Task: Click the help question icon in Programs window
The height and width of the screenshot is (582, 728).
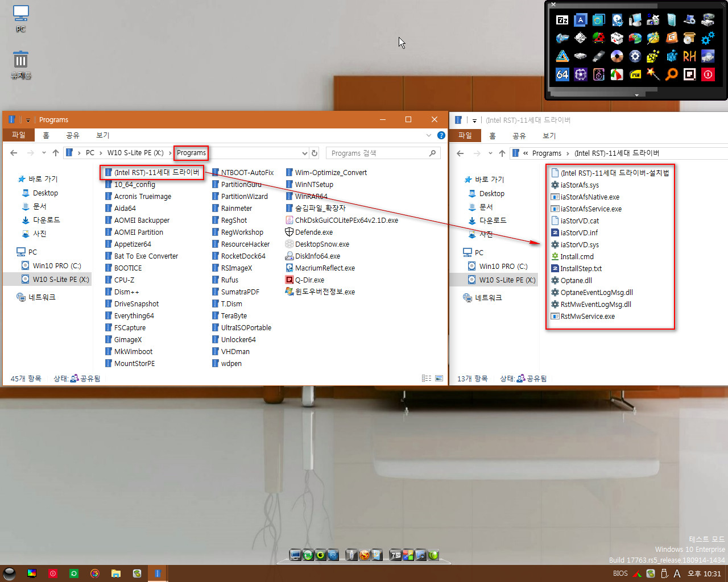Action: pyautogui.click(x=441, y=135)
